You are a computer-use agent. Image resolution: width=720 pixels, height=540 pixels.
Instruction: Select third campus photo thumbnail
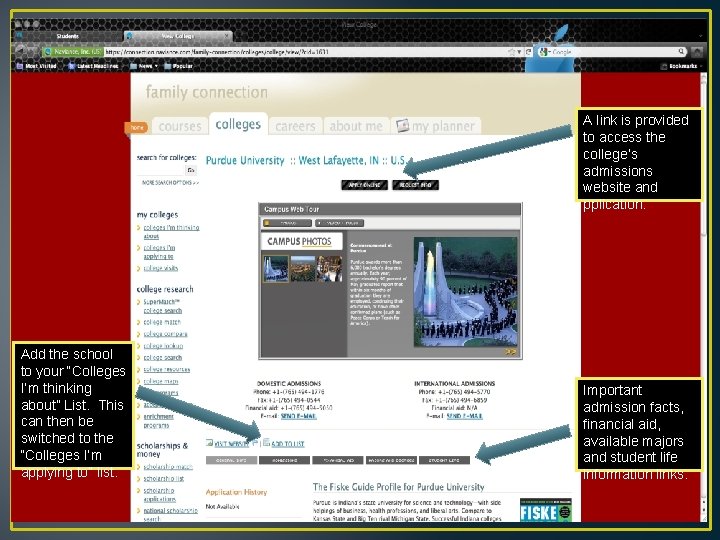click(329, 269)
